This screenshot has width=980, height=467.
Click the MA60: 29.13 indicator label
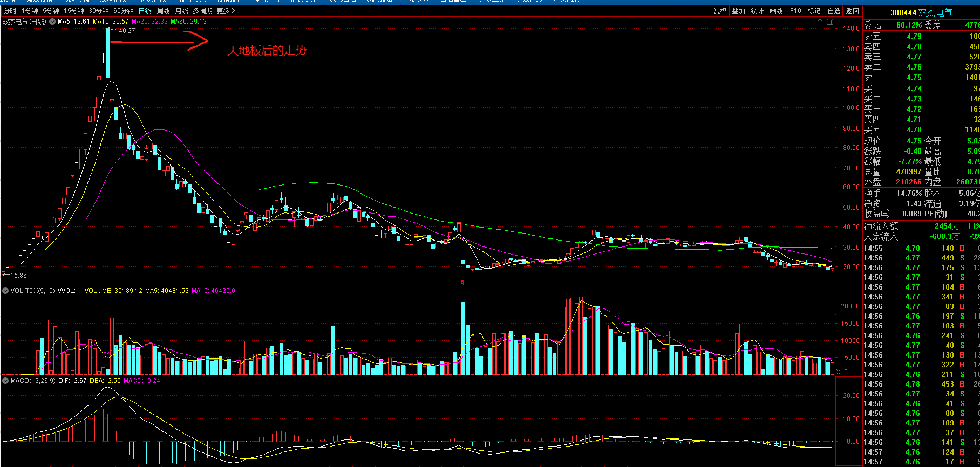point(188,22)
